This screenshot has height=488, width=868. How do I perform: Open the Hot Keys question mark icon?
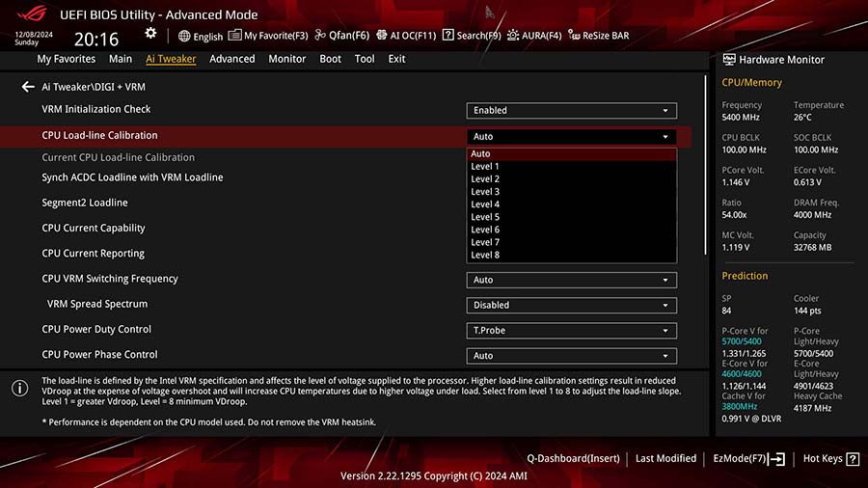(854, 459)
